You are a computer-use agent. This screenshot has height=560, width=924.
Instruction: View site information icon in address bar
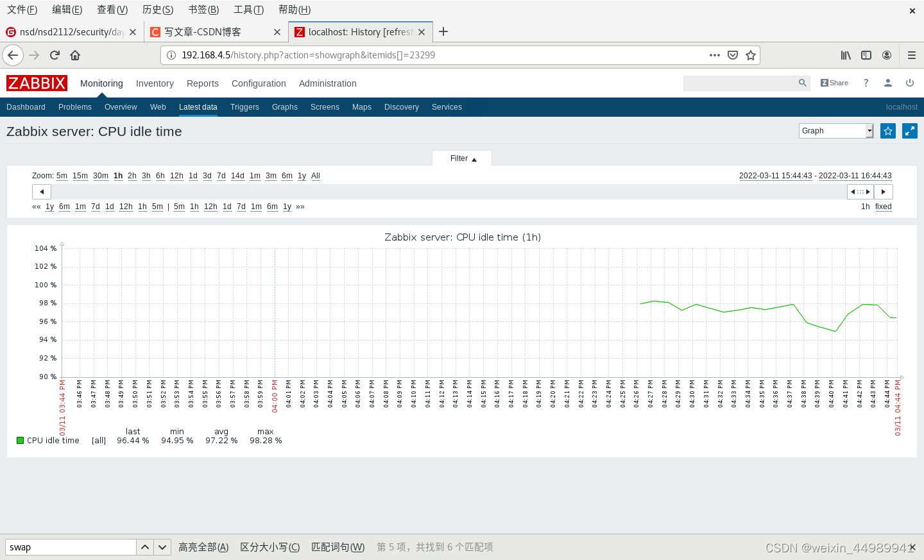[x=171, y=55]
